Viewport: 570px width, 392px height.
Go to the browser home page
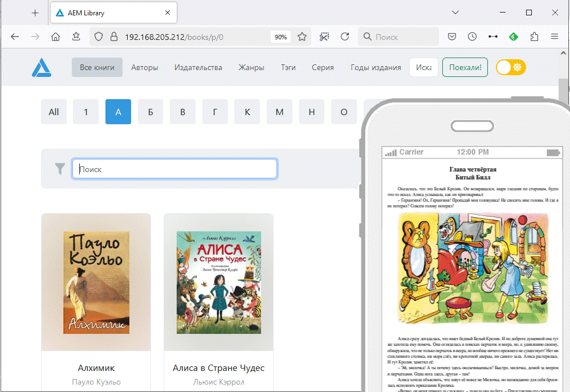tap(55, 37)
